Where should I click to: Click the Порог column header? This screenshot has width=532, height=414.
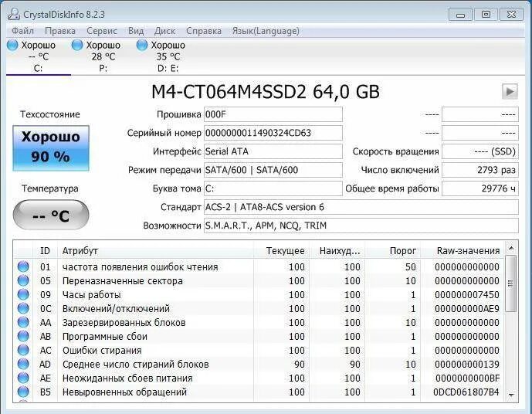(392, 251)
